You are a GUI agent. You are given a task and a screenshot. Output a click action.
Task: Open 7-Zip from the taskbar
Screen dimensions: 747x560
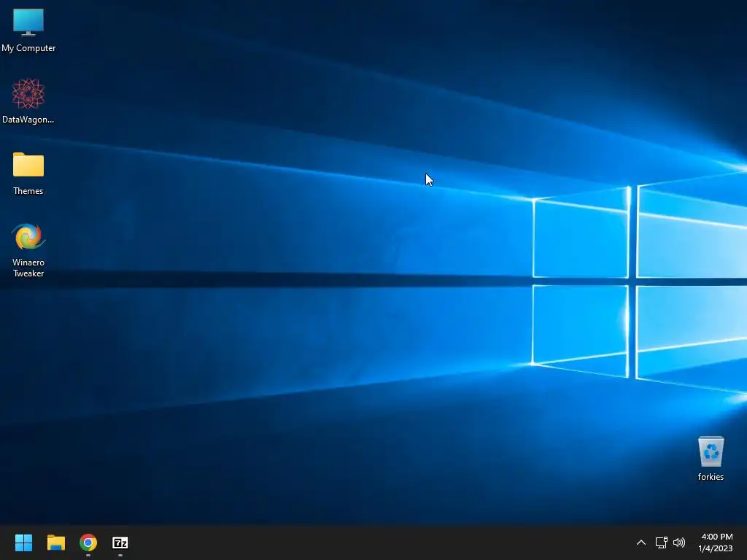click(x=120, y=542)
